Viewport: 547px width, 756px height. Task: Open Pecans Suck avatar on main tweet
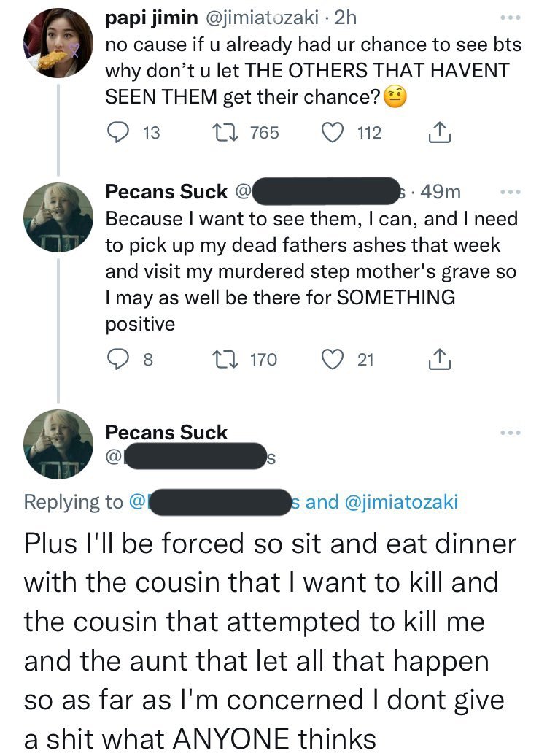(58, 444)
